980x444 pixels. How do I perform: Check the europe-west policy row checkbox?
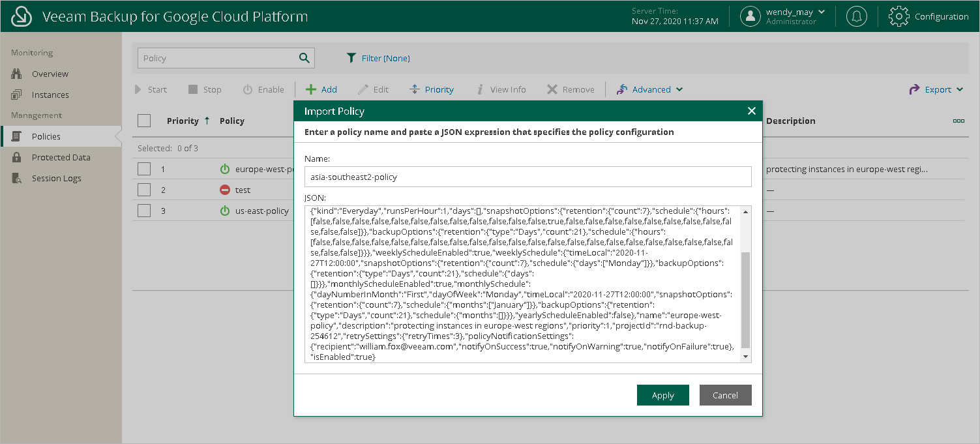(144, 169)
